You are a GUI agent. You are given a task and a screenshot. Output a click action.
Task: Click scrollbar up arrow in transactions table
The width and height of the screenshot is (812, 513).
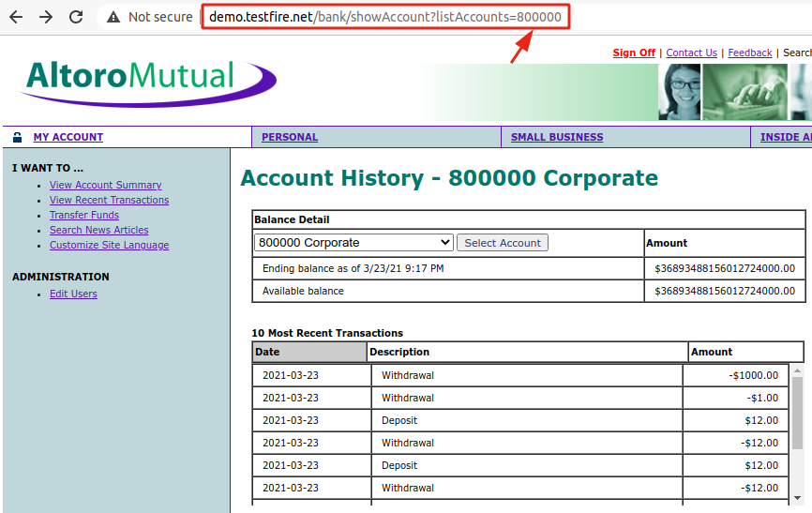tap(798, 370)
